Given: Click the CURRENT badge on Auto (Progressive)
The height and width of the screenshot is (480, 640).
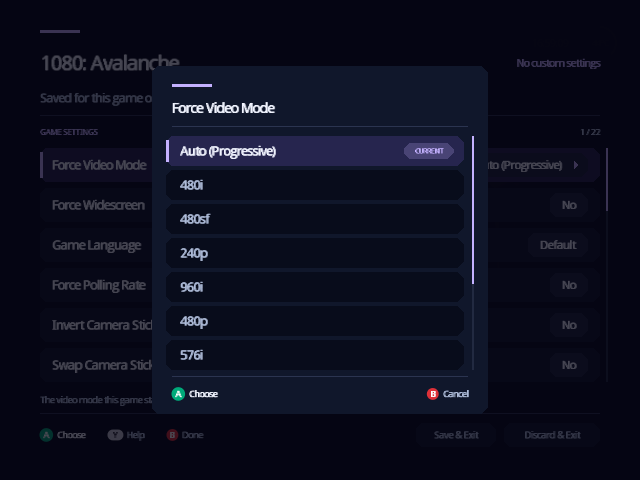Looking at the screenshot, I should click(x=429, y=151).
